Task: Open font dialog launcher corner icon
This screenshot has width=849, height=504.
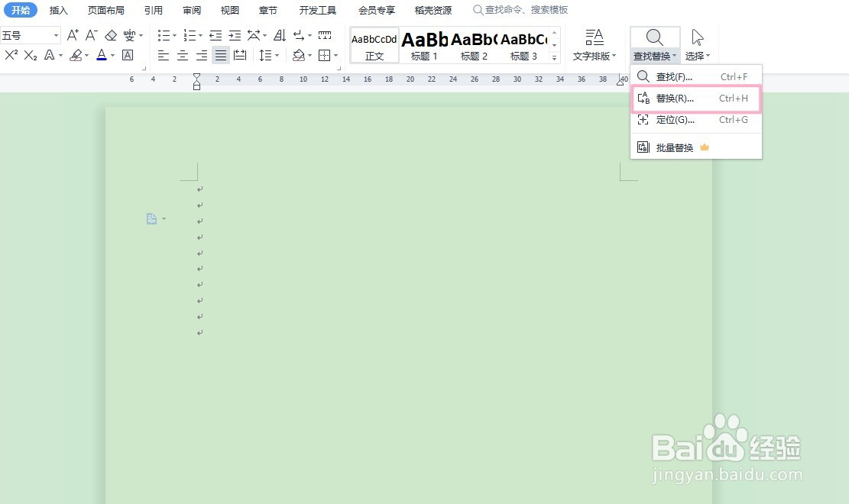Action: pyautogui.click(x=144, y=68)
